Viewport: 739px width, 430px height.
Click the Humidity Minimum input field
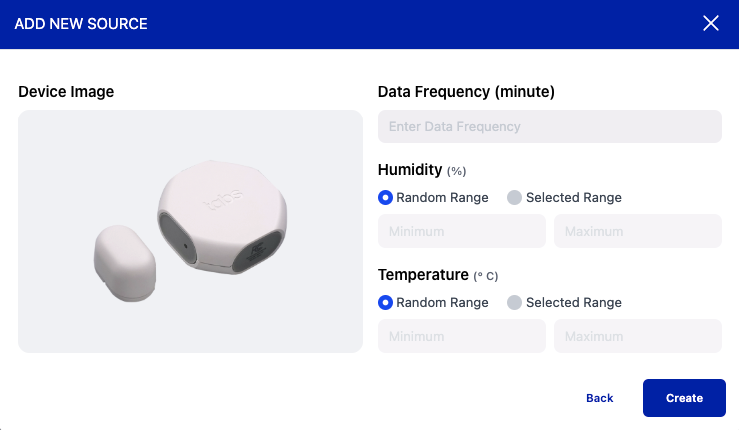(x=462, y=231)
